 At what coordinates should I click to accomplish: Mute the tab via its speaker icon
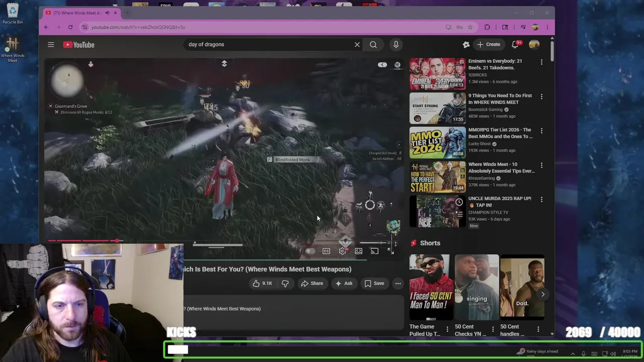[x=107, y=13]
